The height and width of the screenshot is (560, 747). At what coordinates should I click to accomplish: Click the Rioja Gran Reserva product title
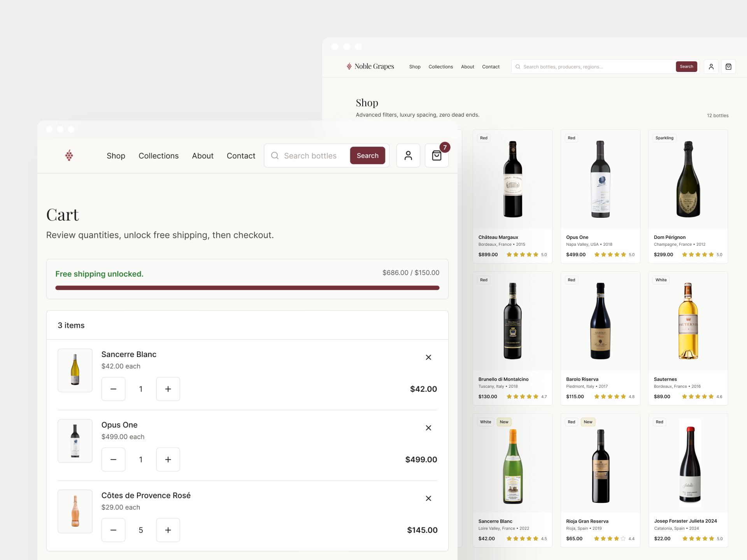587,521
